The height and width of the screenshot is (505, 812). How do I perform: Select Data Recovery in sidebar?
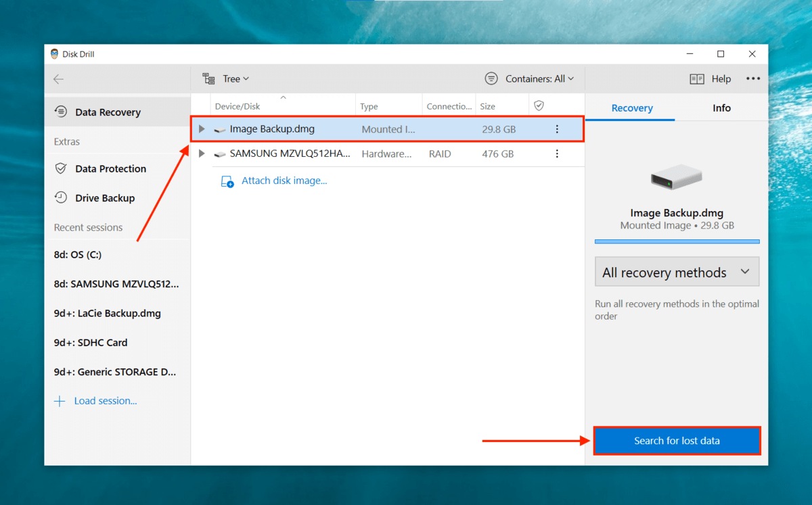pos(118,112)
